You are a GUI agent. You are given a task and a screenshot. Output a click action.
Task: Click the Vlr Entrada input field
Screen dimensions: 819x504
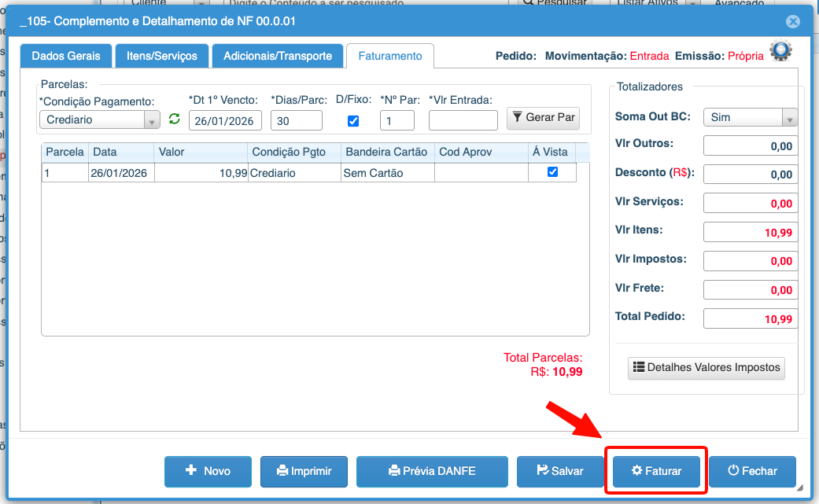click(463, 120)
